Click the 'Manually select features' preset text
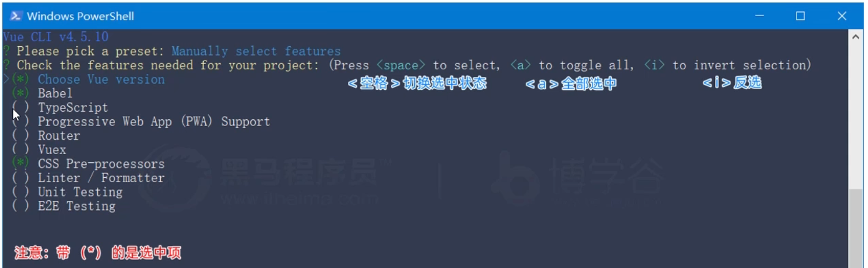This screenshot has height=268, width=868. (x=256, y=51)
